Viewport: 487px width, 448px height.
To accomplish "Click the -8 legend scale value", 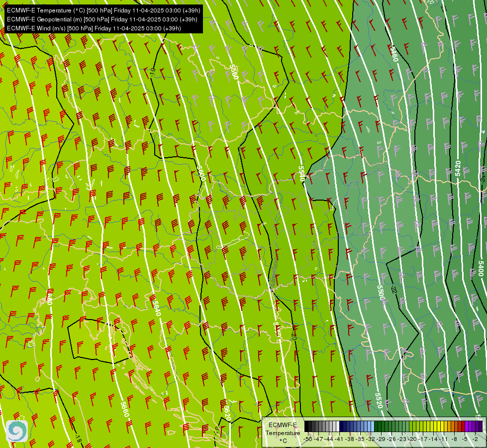I will click(x=454, y=439).
